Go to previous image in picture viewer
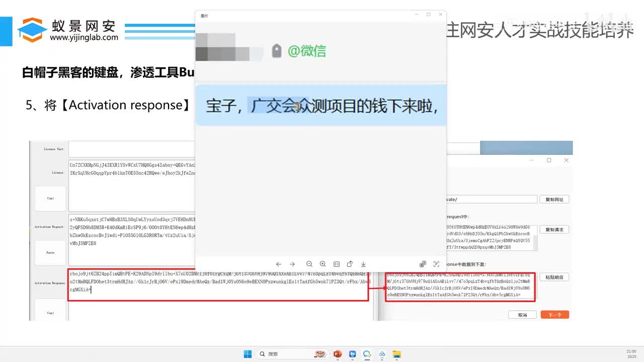Screen dimensions: 644x362 click(279, 264)
